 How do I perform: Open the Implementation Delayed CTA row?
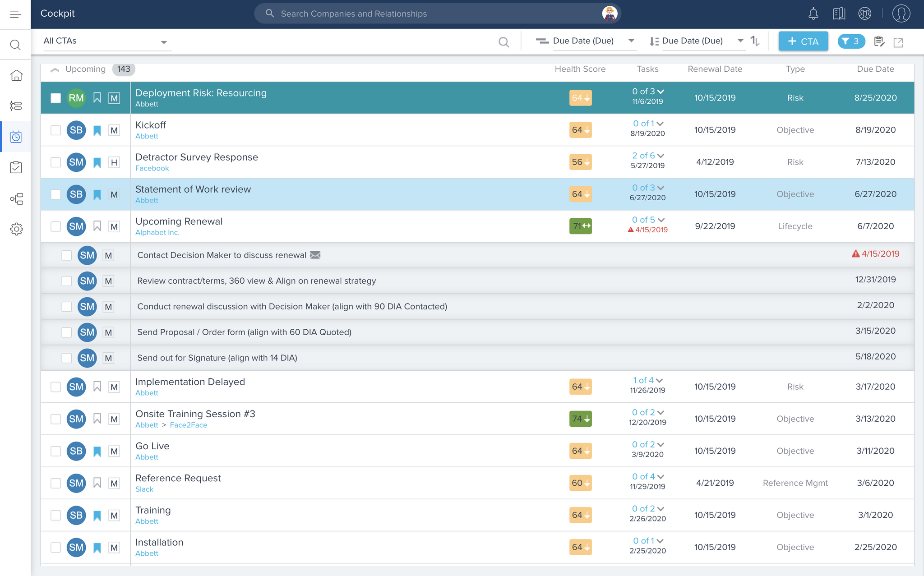[x=190, y=382]
